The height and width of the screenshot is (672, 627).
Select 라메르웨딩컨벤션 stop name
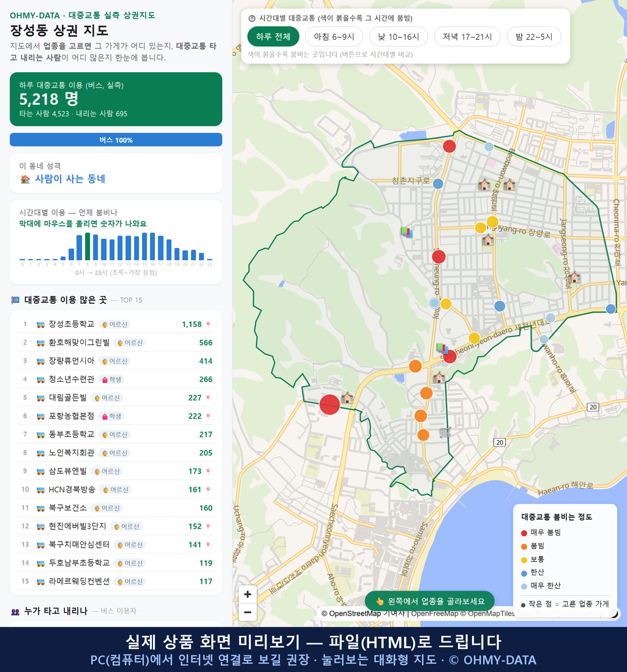pyautogui.click(x=79, y=581)
